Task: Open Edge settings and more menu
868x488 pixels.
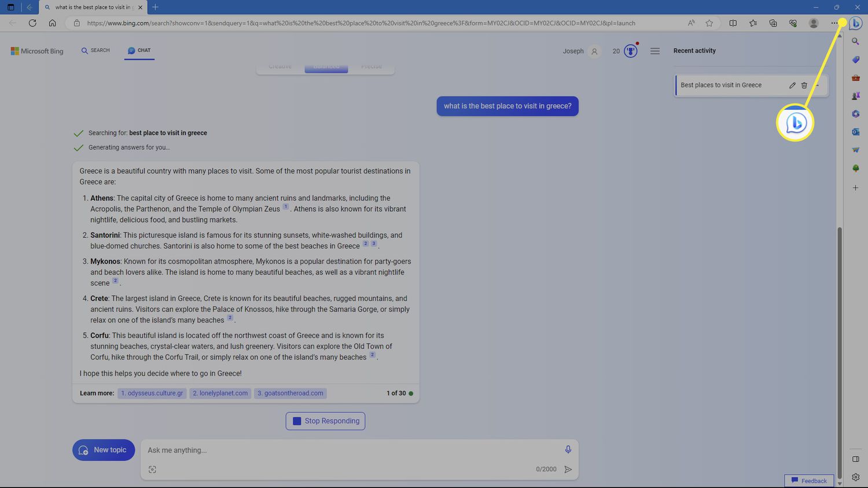Action: (x=834, y=23)
